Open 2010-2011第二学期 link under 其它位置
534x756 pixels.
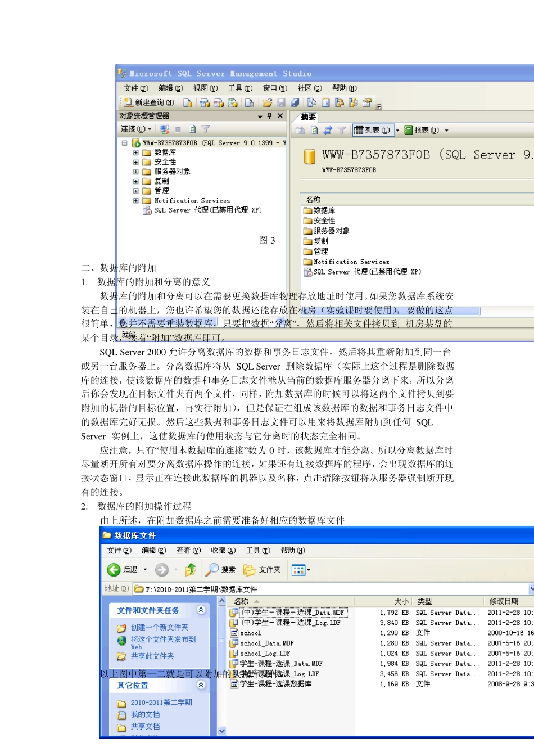[x=161, y=703]
